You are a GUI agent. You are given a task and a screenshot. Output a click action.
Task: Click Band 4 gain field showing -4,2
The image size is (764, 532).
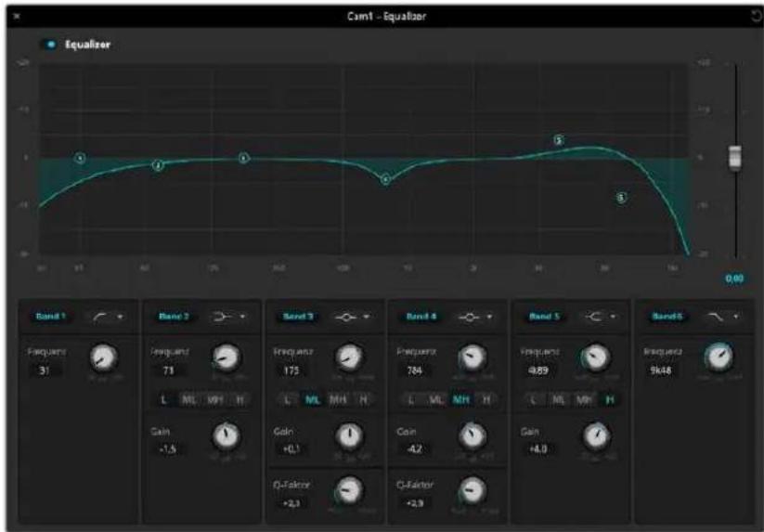tap(415, 449)
